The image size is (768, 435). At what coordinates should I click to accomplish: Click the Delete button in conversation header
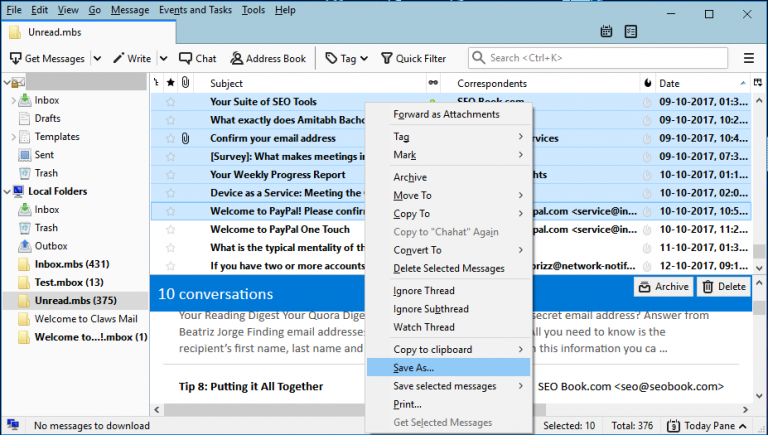[725, 287]
